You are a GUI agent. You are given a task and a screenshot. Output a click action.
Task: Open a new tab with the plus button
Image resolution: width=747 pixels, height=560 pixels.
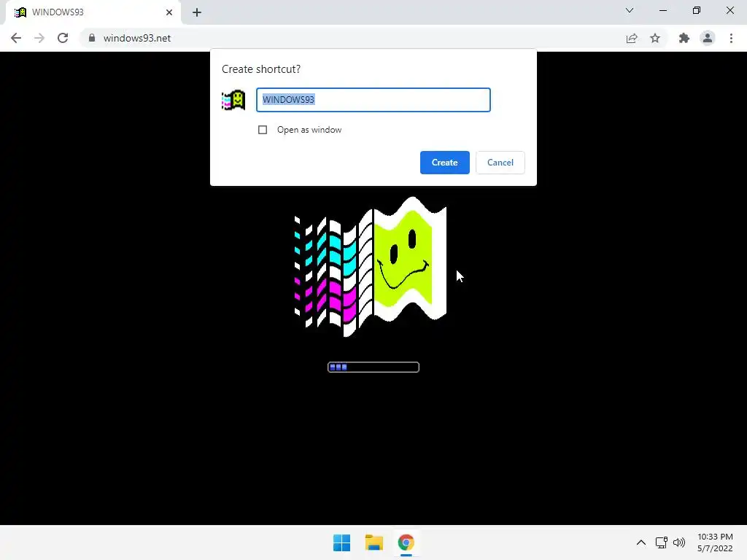click(x=197, y=12)
